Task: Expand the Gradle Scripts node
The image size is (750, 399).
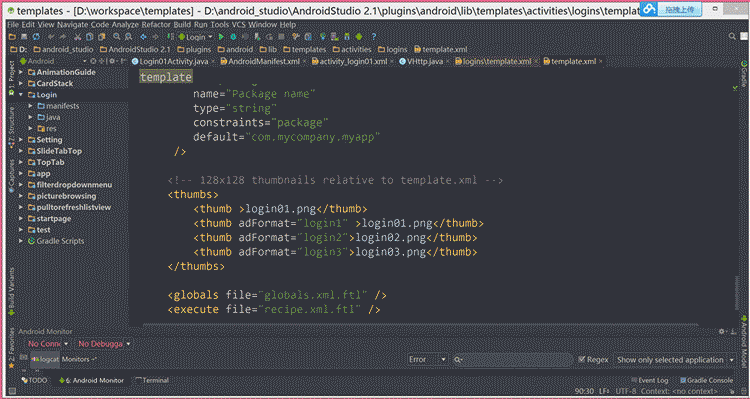Action: click(21, 241)
